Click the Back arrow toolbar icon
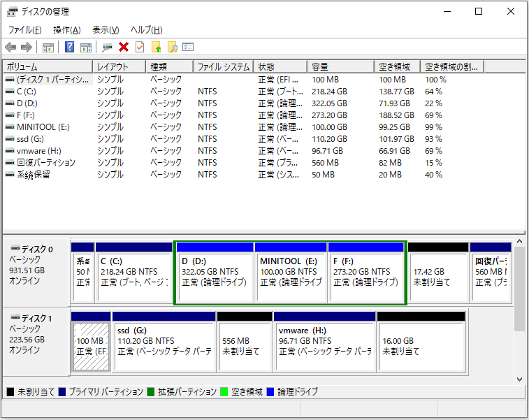The image size is (529, 420). (10, 48)
